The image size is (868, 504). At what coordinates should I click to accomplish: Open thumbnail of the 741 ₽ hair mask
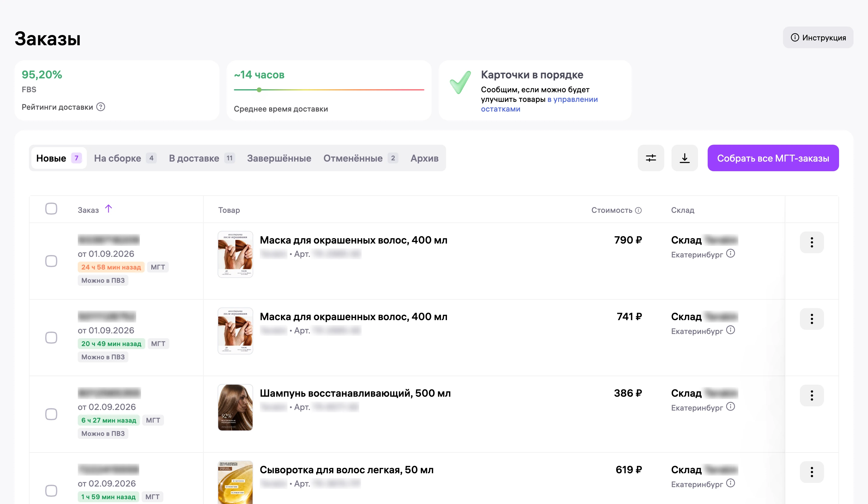coord(235,331)
